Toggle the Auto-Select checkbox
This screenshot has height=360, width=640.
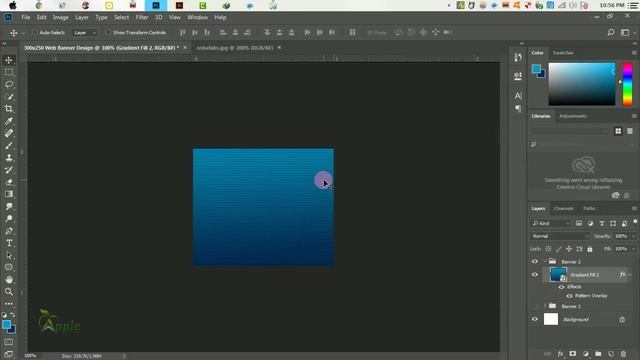35,33
